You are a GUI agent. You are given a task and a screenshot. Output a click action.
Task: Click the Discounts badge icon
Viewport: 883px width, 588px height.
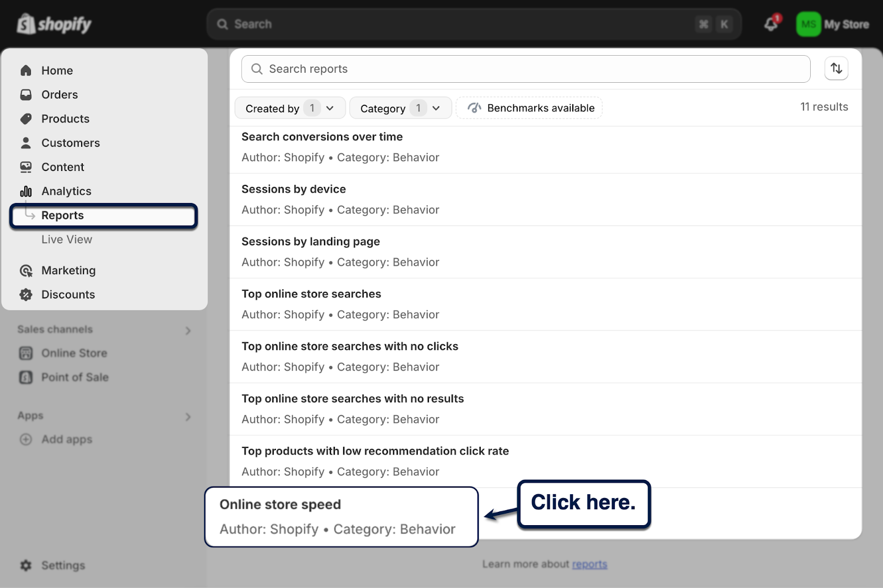coord(26,295)
